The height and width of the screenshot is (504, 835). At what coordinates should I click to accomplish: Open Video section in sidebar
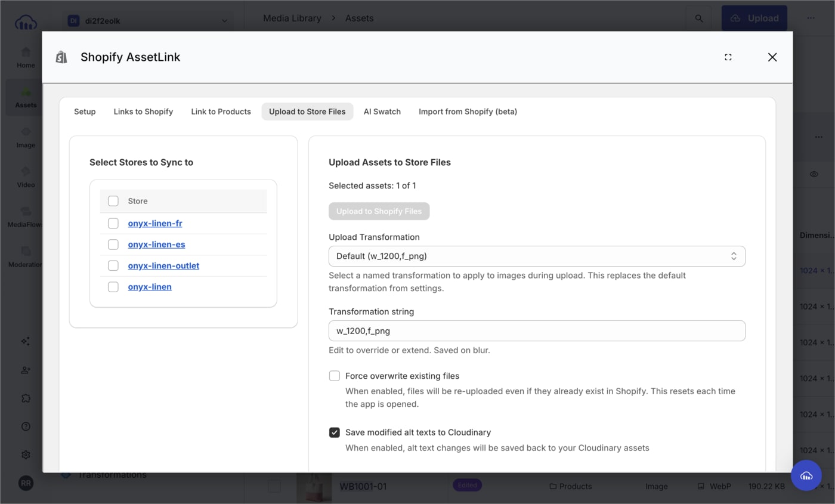26,177
